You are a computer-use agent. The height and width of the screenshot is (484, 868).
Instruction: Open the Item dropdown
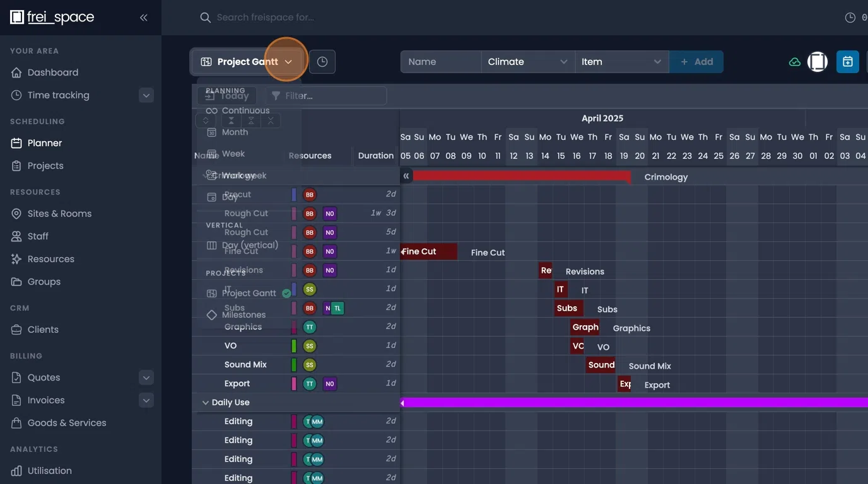621,61
